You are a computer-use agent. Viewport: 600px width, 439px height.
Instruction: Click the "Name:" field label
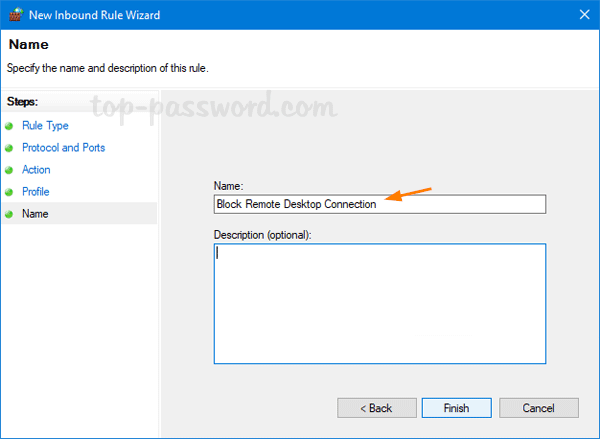click(228, 186)
